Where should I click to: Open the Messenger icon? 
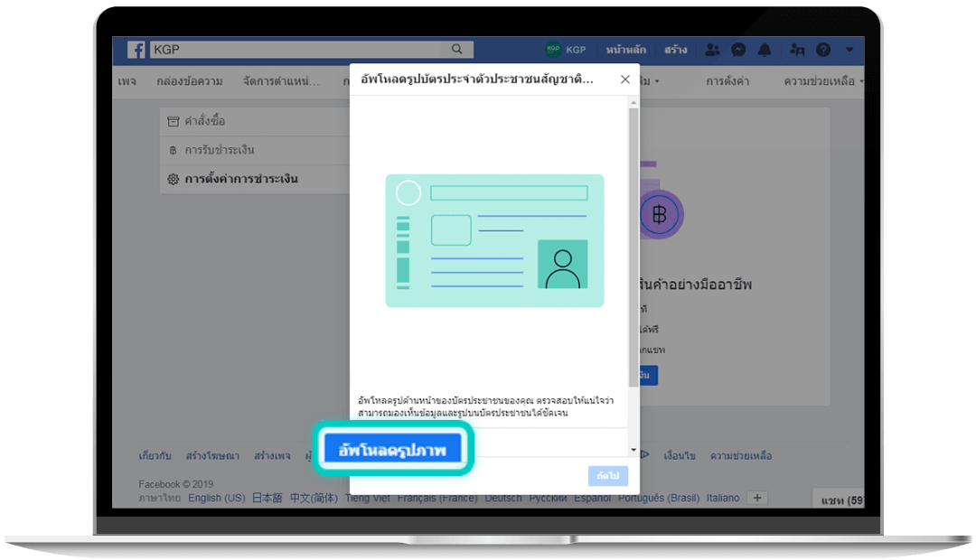(738, 50)
